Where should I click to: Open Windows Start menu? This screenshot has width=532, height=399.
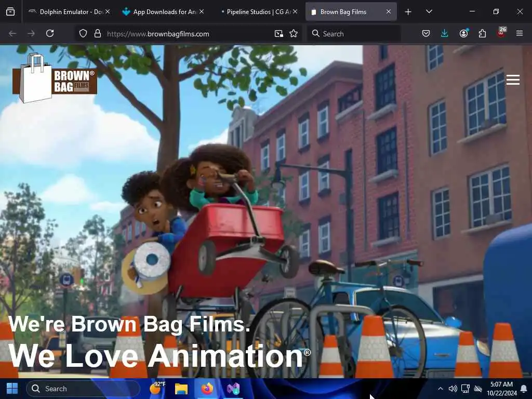pyautogui.click(x=12, y=389)
